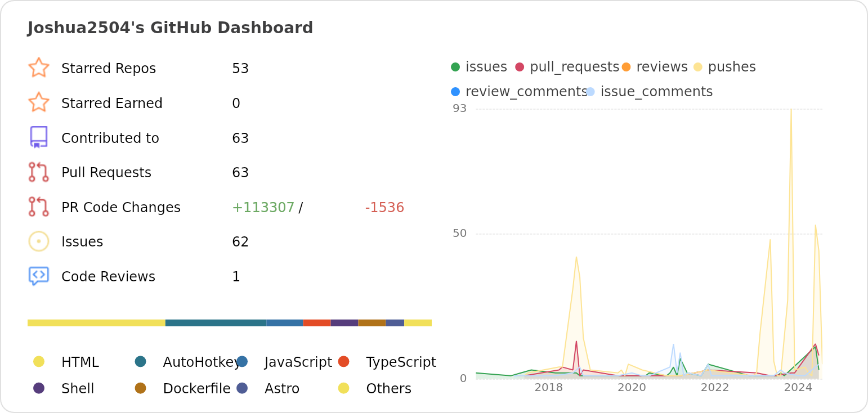Screen dimensions: 868x413
Task: Click the AutoHotkey teal language dot
Action: 141,361
